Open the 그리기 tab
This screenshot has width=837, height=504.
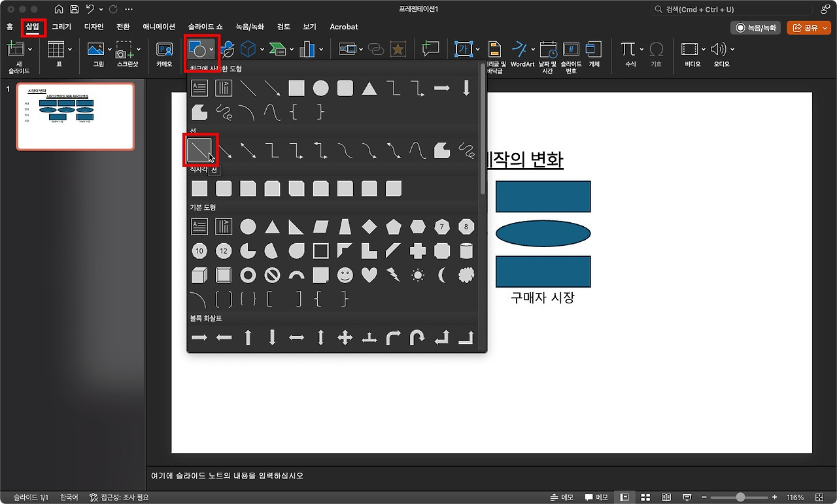[61, 27]
